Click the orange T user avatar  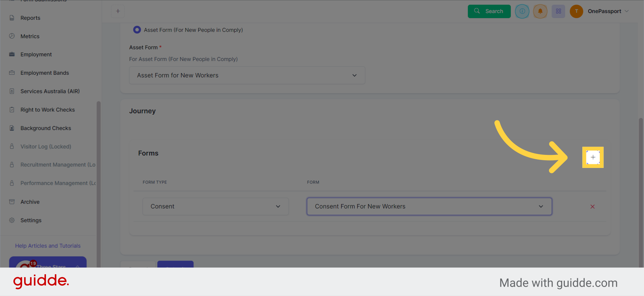[577, 11]
